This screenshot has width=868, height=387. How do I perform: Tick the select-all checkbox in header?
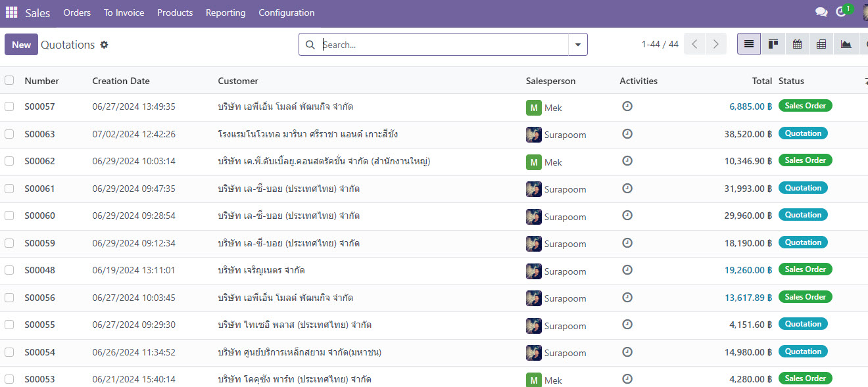click(9, 81)
